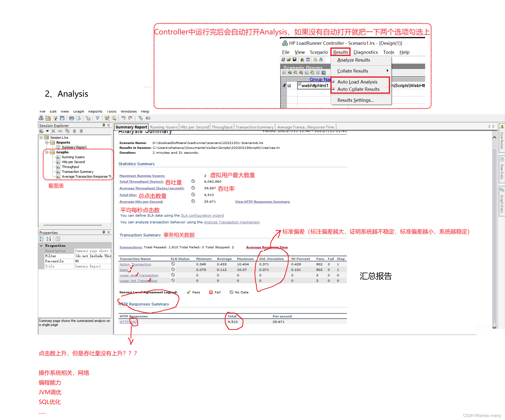Click the Maximum Running Vusers link
Viewport: 505px width, 420px height.
pyautogui.click(x=142, y=176)
